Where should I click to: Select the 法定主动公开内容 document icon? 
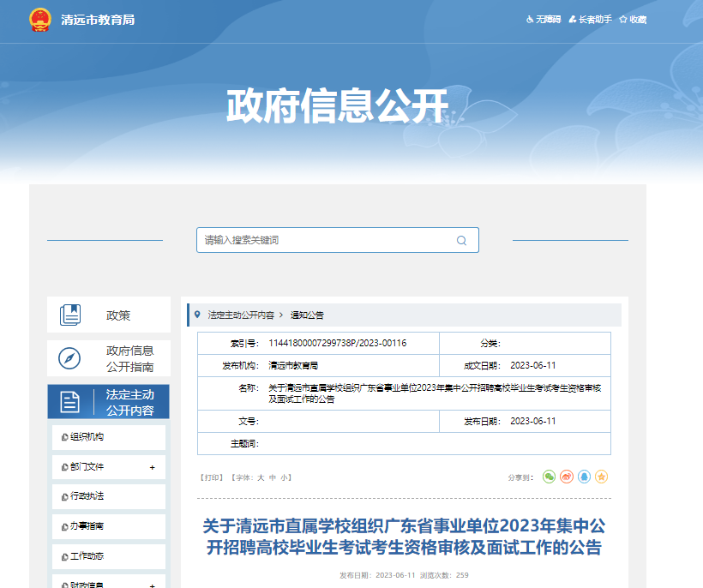69,401
